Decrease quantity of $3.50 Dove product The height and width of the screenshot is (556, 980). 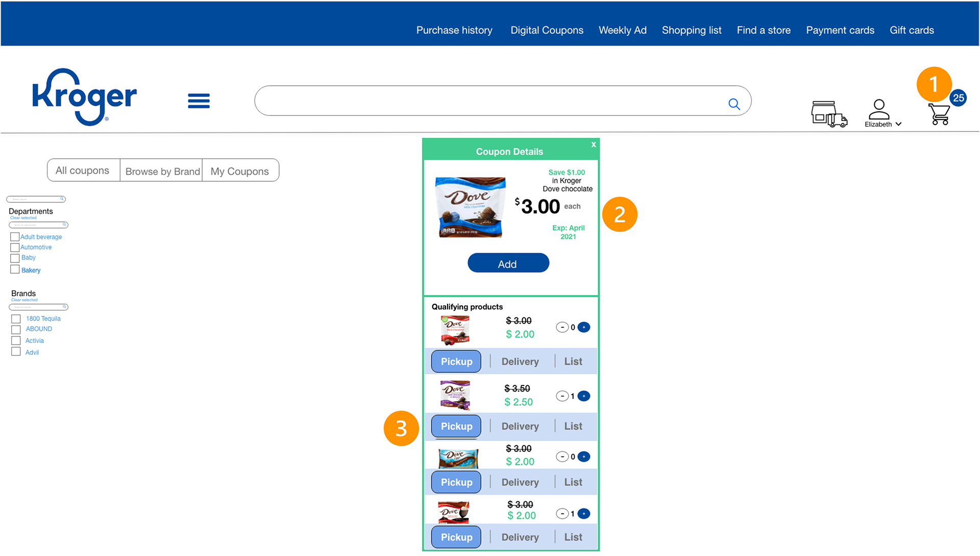pyautogui.click(x=562, y=396)
